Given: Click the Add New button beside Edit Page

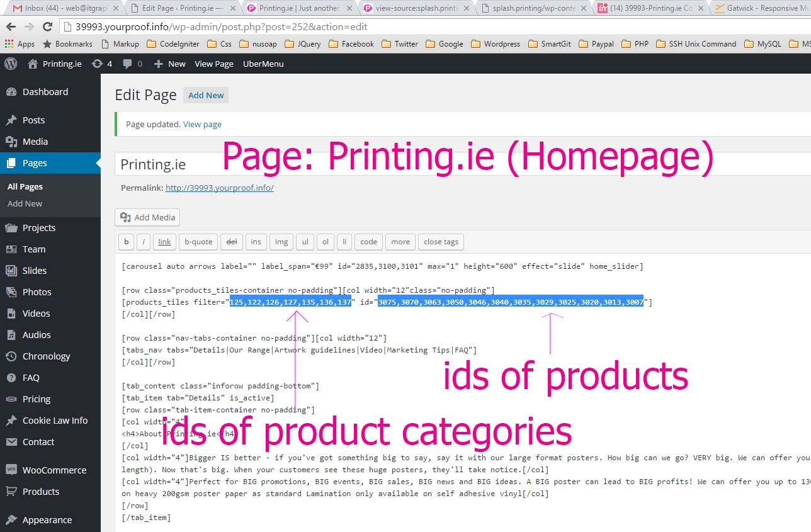Looking at the screenshot, I should 206,96.
